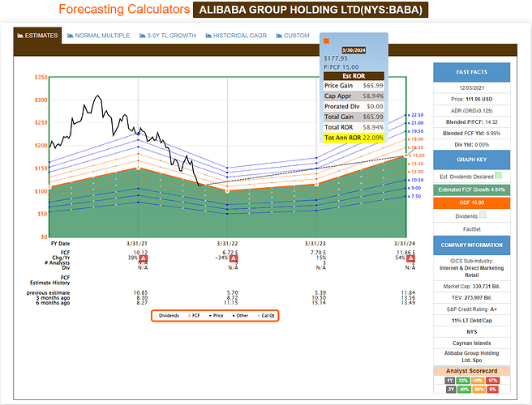Click the red 17% scorecard badge

point(493,381)
